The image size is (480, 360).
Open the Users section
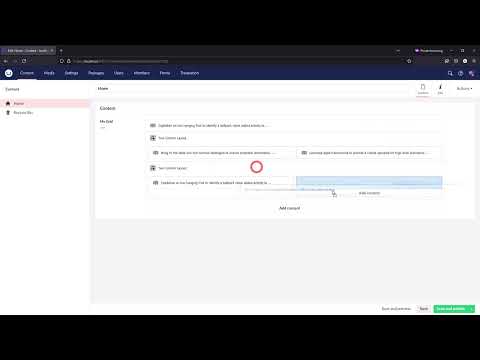point(119,73)
